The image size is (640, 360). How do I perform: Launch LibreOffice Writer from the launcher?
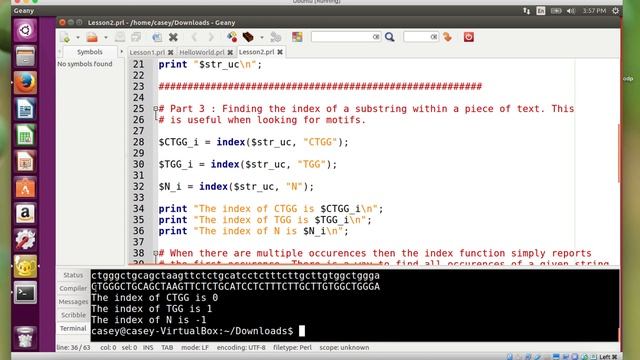[25, 109]
